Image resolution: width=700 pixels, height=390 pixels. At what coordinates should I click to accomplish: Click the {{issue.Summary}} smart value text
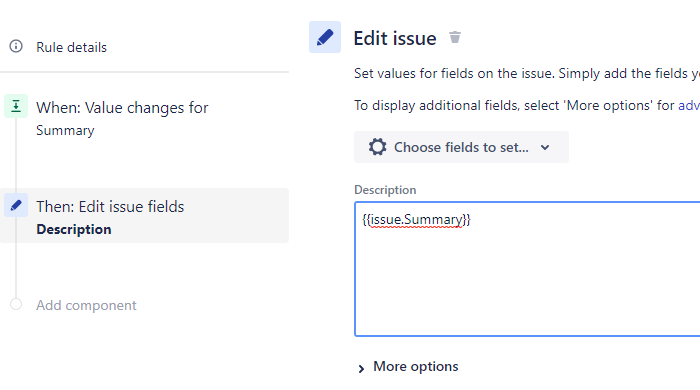[416, 220]
